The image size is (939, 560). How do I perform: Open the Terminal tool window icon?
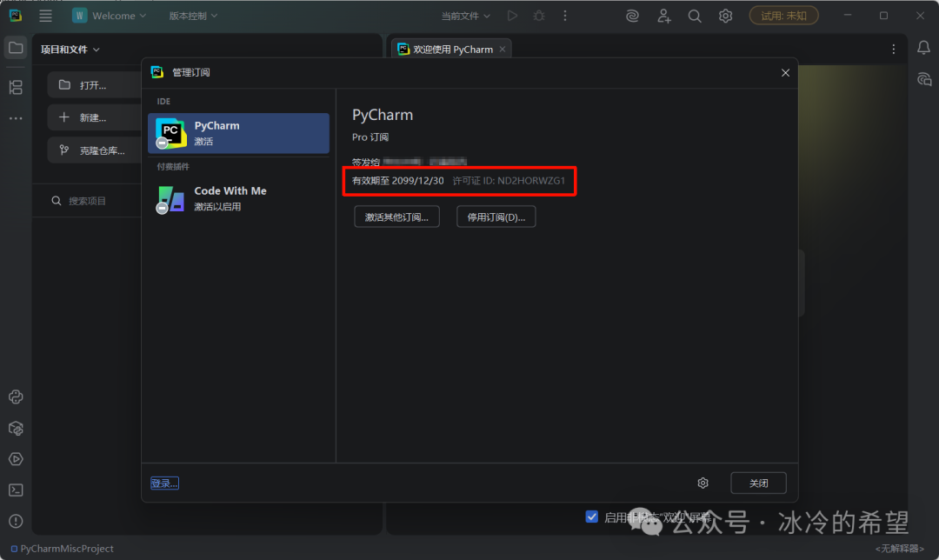[16, 490]
